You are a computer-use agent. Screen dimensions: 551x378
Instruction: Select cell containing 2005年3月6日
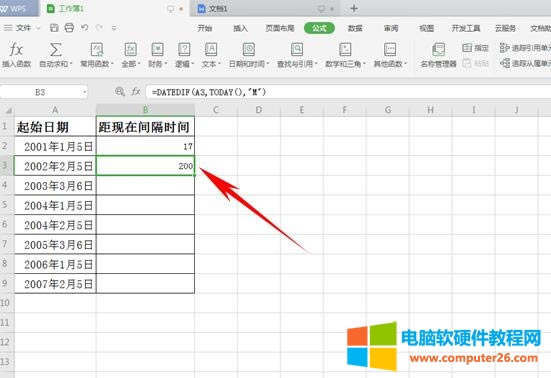(55, 245)
